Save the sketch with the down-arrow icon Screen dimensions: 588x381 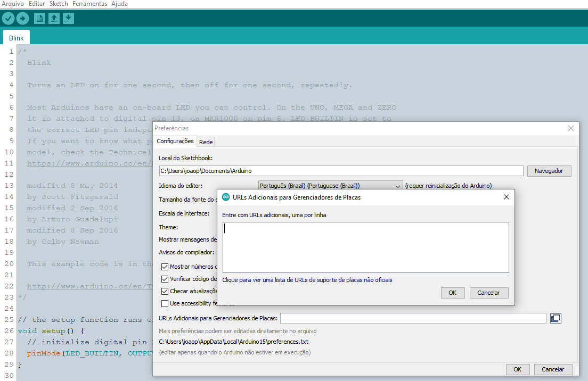pyautogui.click(x=68, y=18)
